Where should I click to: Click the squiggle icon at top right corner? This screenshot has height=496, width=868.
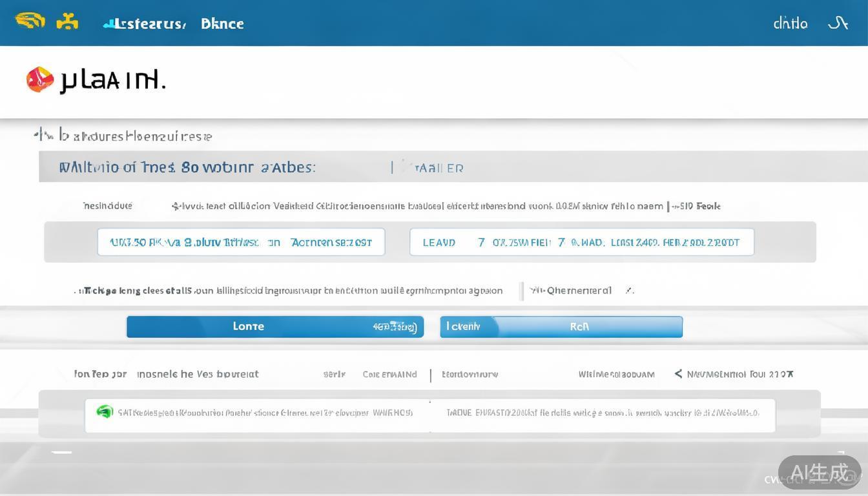(838, 23)
